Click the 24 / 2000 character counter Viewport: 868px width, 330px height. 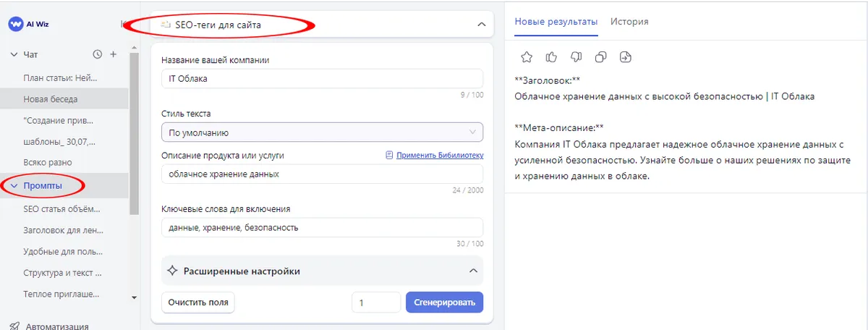(467, 190)
